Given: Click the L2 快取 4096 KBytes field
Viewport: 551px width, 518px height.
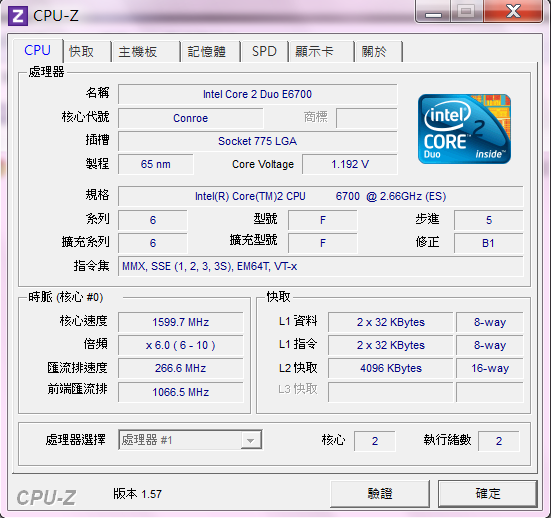Looking at the screenshot, I should (391, 368).
